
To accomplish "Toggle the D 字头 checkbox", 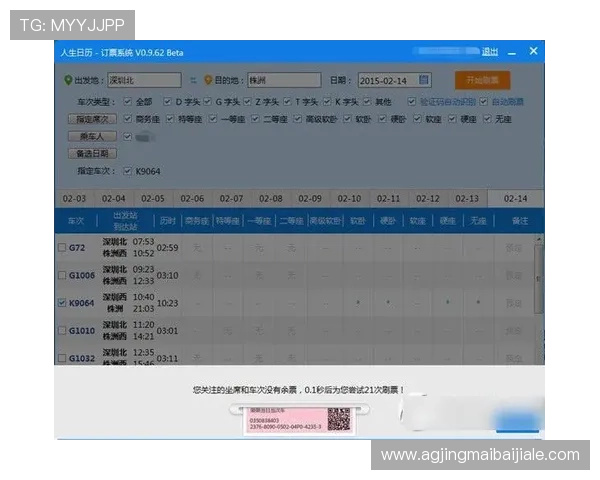I will [167, 102].
